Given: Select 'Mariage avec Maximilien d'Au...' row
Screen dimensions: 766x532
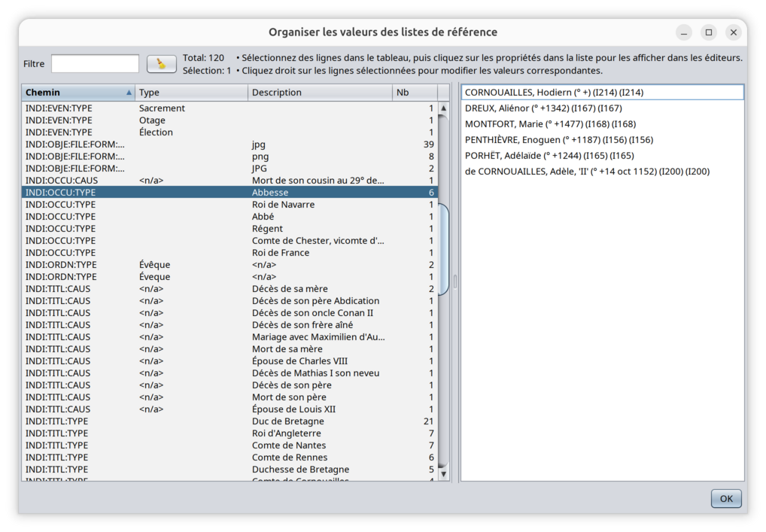Looking at the screenshot, I should [x=229, y=336].
